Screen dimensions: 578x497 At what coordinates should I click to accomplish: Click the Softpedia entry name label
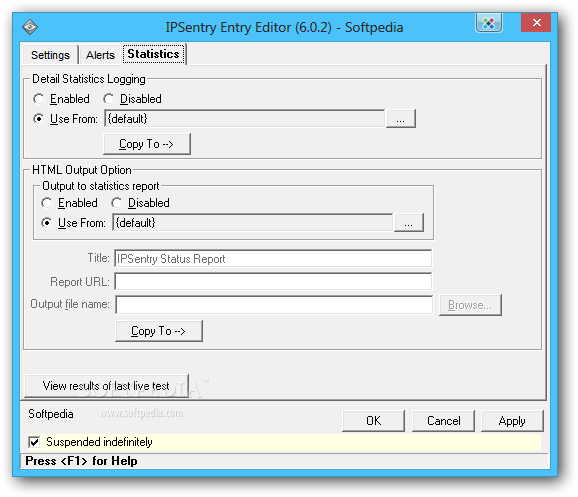tap(51, 414)
